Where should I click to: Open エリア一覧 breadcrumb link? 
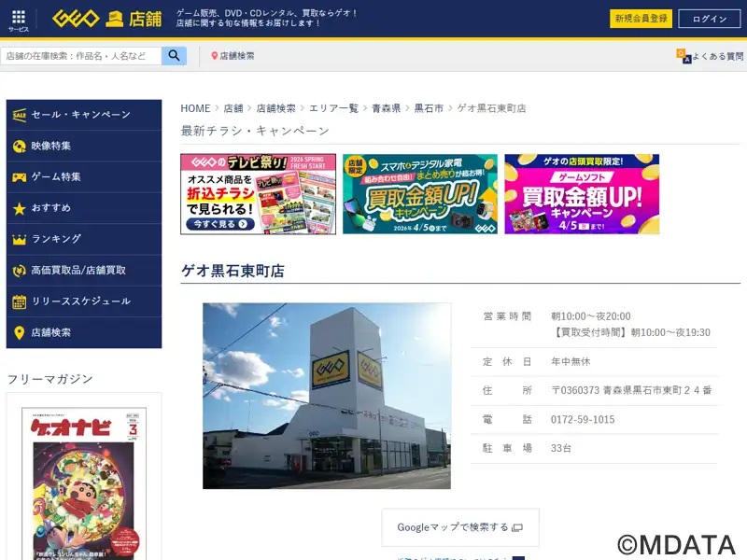tap(333, 108)
